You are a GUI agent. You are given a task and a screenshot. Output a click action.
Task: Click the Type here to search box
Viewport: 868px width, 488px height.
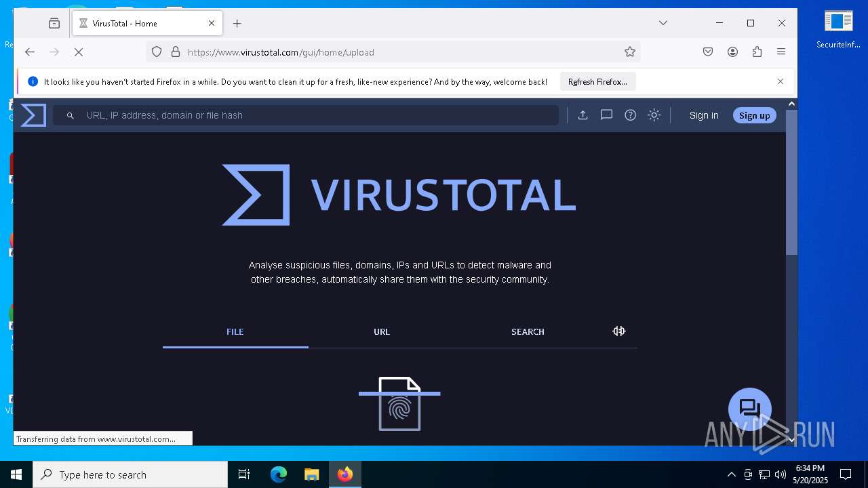coord(130,474)
